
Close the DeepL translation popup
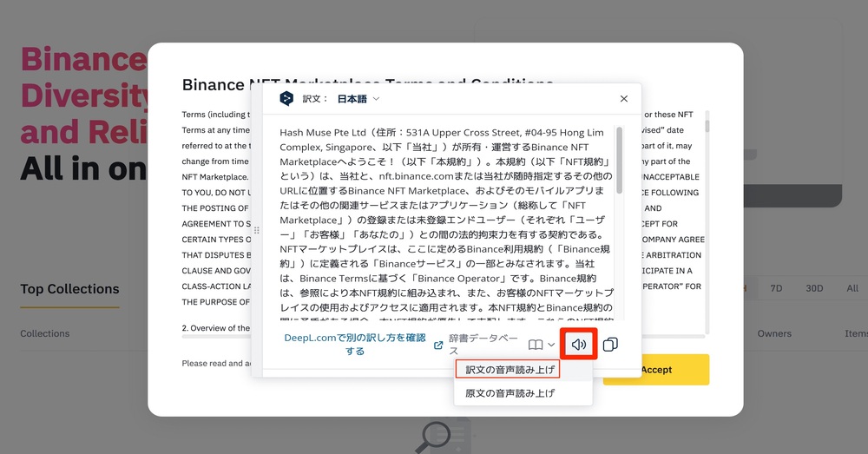pyautogui.click(x=624, y=99)
